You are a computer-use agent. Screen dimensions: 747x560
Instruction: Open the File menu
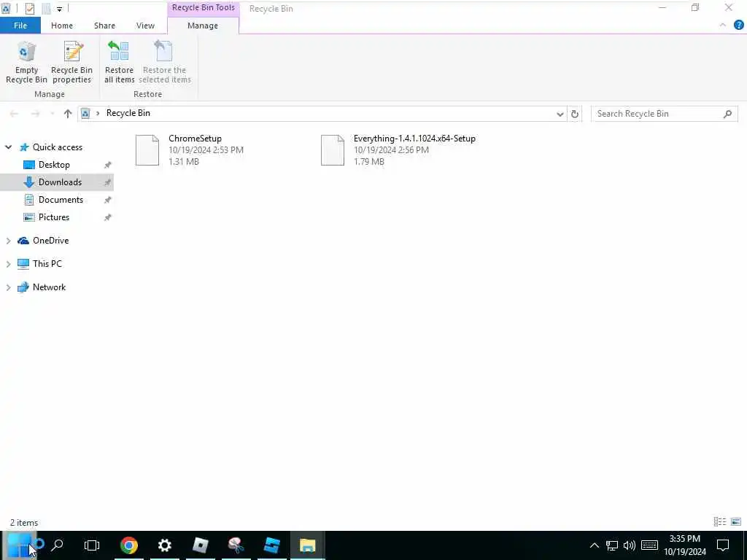pos(20,26)
